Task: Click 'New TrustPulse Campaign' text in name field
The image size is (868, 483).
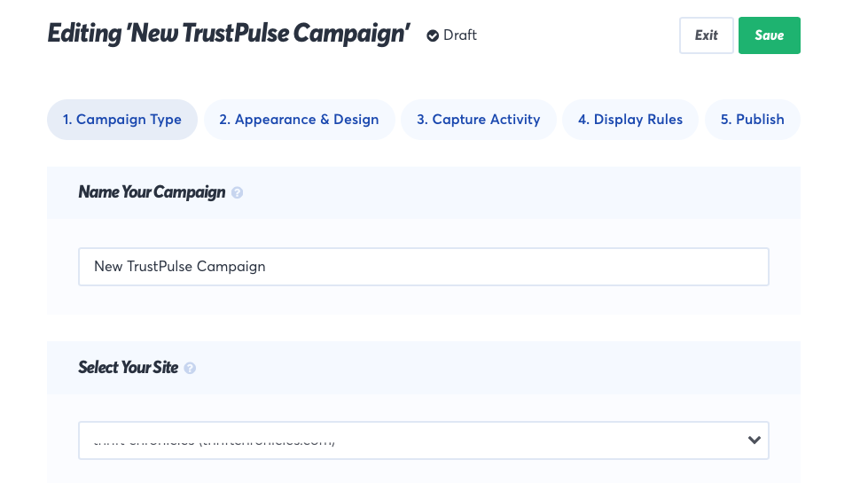Action: click(x=179, y=266)
